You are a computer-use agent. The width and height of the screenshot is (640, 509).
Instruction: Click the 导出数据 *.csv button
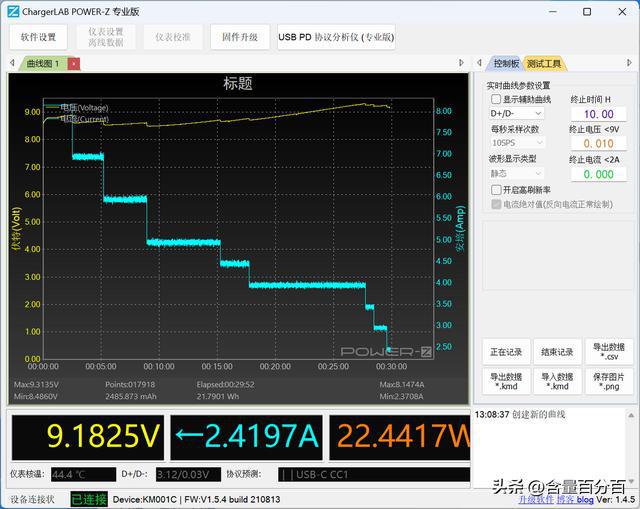pyautogui.click(x=609, y=351)
